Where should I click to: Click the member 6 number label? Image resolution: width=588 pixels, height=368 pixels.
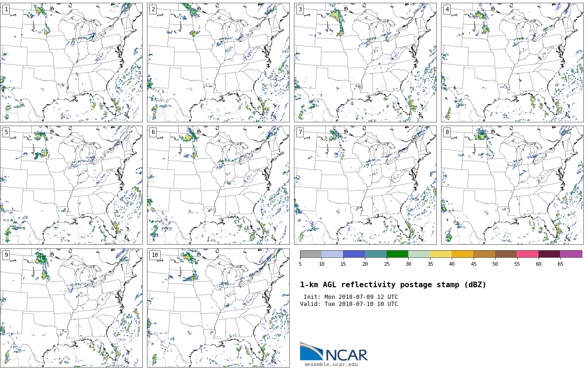coord(153,132)
